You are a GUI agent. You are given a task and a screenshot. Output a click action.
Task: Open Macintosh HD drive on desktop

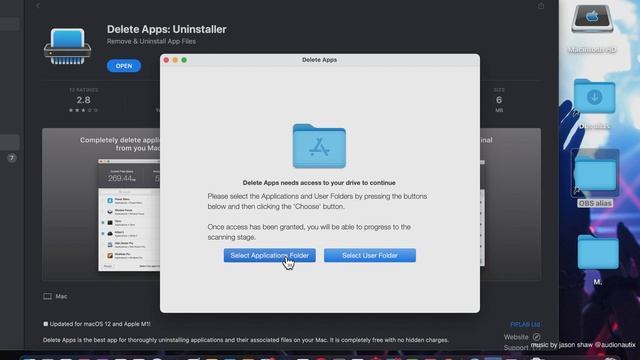click(x=592, y=20)
